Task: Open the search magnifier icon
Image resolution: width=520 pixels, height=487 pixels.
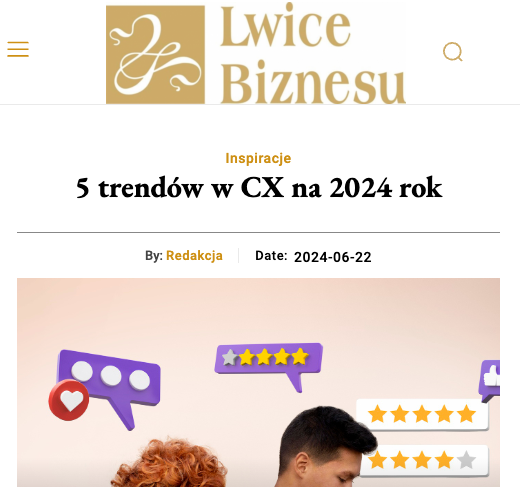Action: click(x=453, y=52)
